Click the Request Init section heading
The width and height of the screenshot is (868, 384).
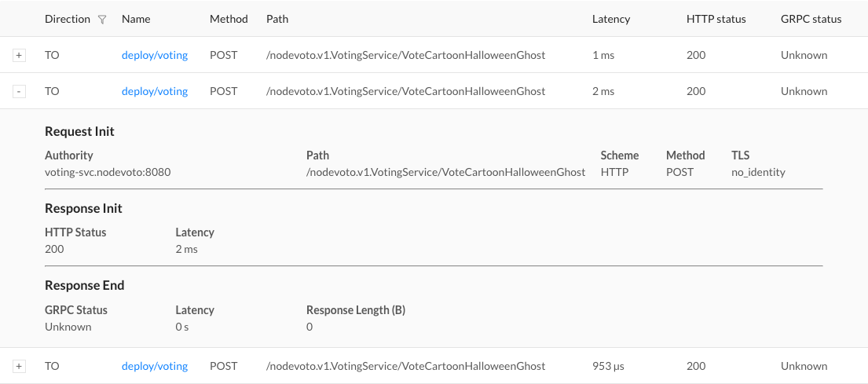pyautogui.click(x=79, y=132)
